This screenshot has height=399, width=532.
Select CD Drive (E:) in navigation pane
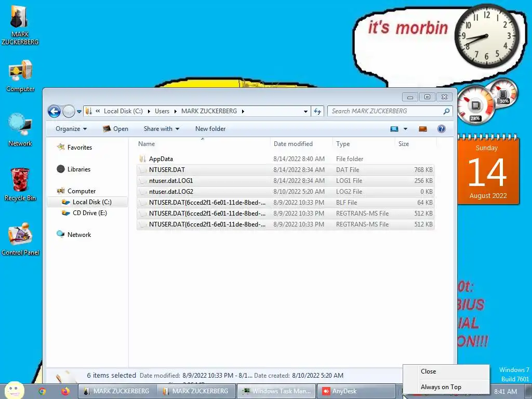[x=89, y=212]
